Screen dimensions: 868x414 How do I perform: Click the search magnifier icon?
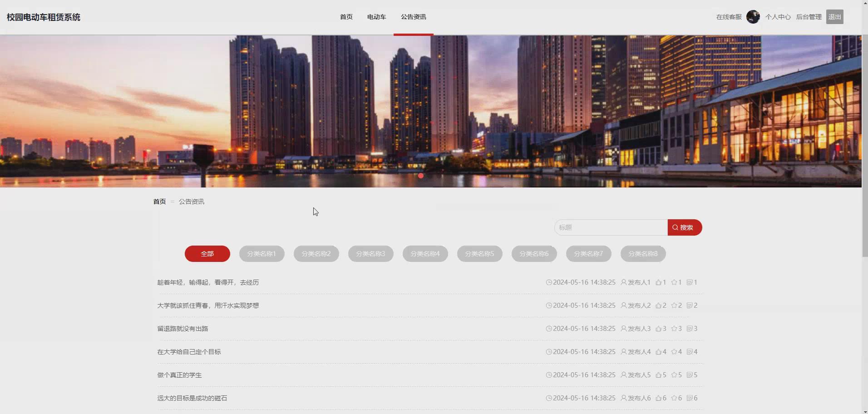pos(676,227)
